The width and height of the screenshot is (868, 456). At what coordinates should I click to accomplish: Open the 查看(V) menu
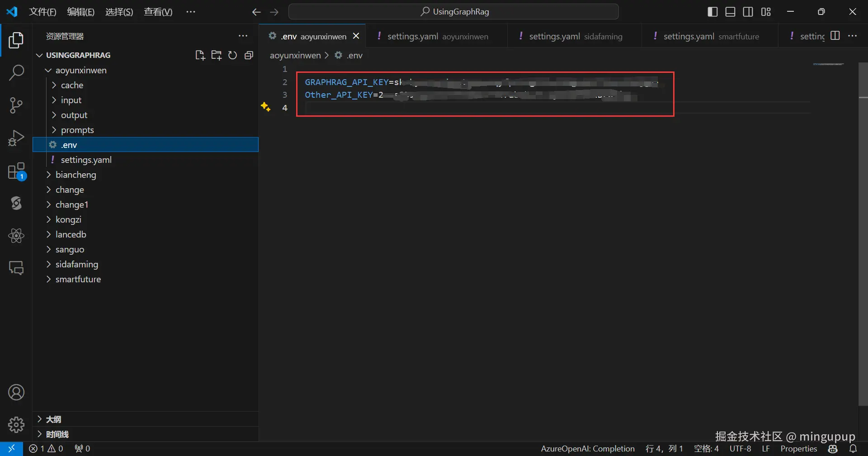pyautogui.click(x=158, y=12)
